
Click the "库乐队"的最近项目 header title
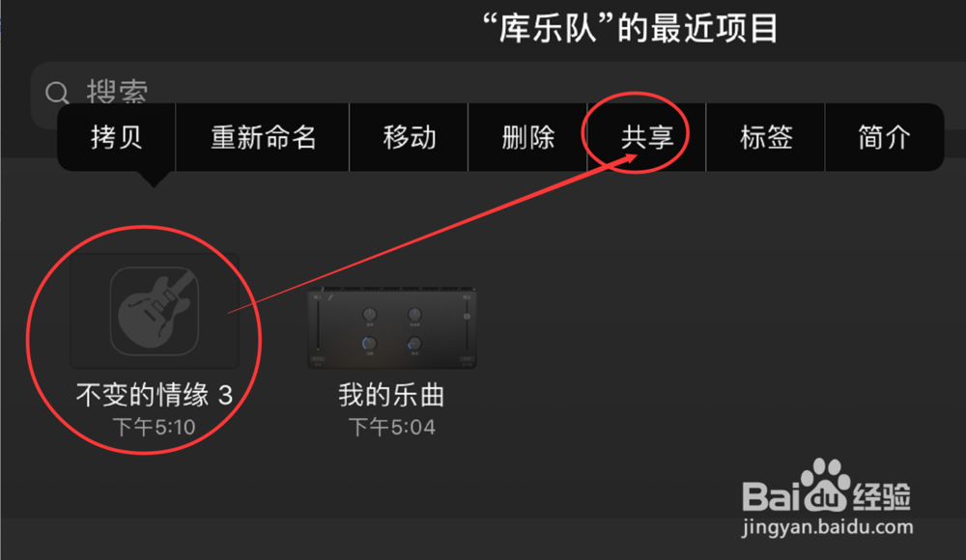[630, 28]
